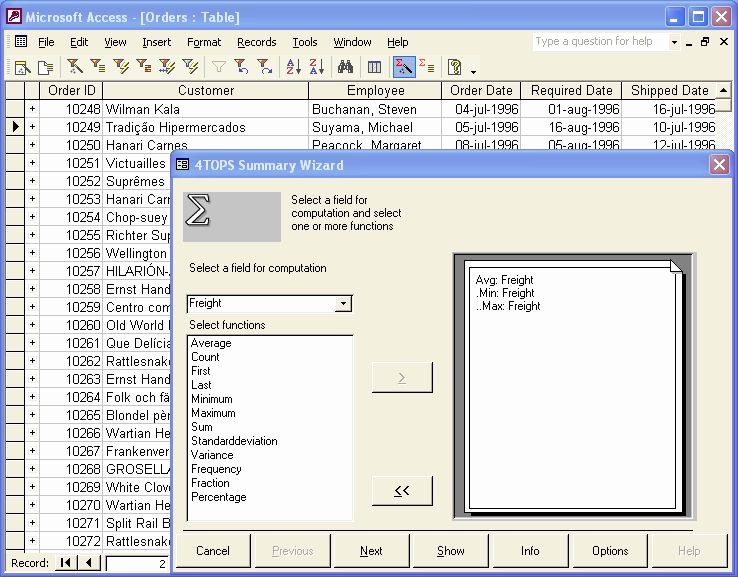
Task: Click the binoculars Find icon
Action: click(345, 66)
